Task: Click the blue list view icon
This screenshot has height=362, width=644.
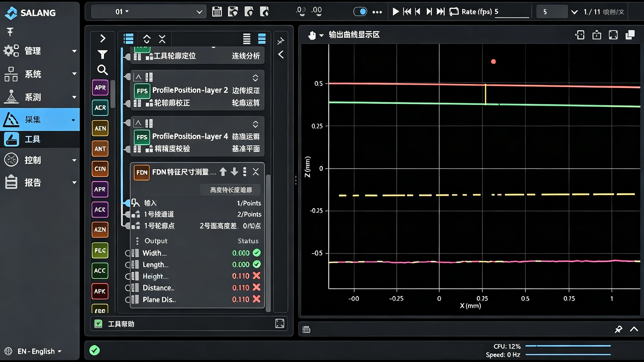Action: pyautogui.click(x=128, y=39)
